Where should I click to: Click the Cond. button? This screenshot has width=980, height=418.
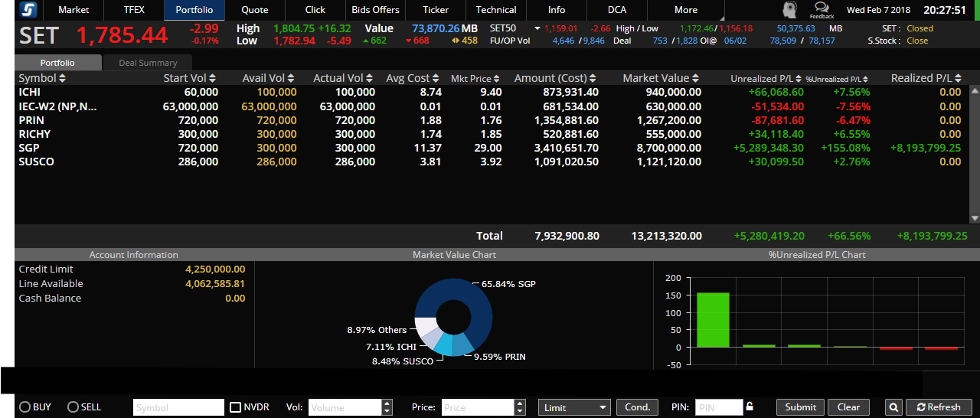click(637, 407)
